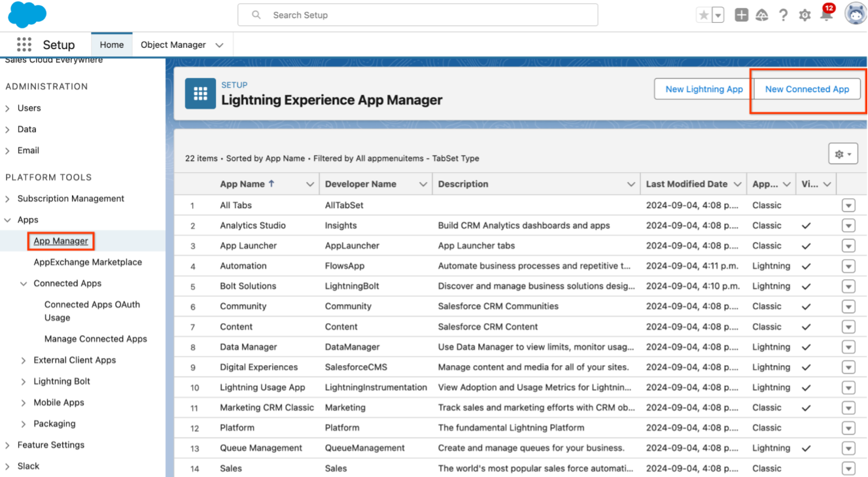868x477 pixels.
Task: Open App Name column menu chevron
Action: point(310,185)
